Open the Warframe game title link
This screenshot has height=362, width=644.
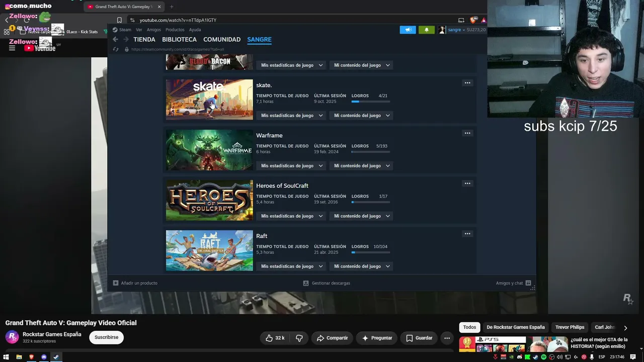click(269, 136)
